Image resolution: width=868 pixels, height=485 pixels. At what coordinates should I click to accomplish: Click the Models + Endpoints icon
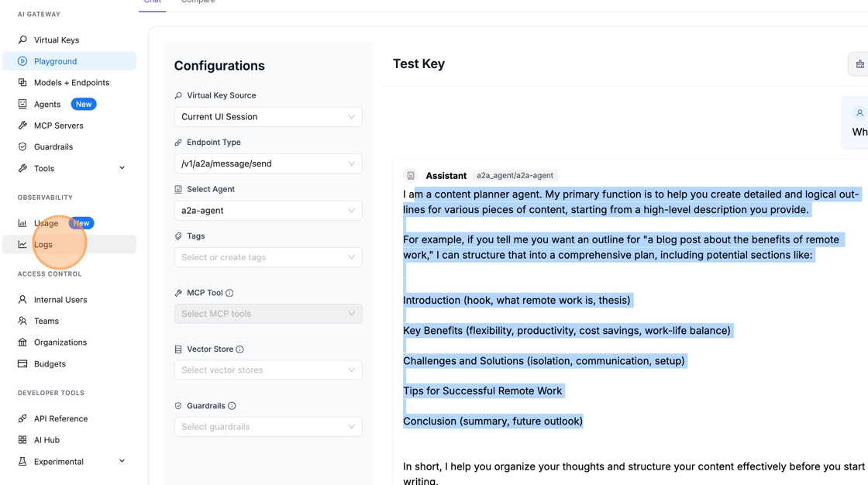22,82
